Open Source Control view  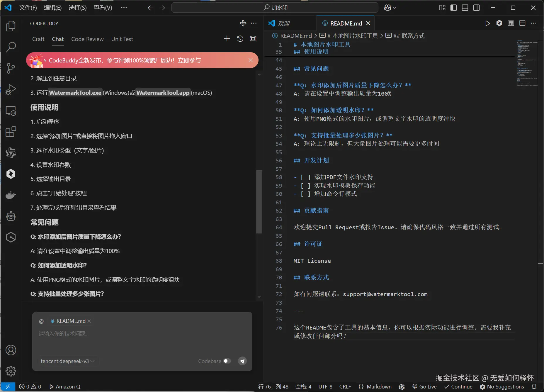11,68
